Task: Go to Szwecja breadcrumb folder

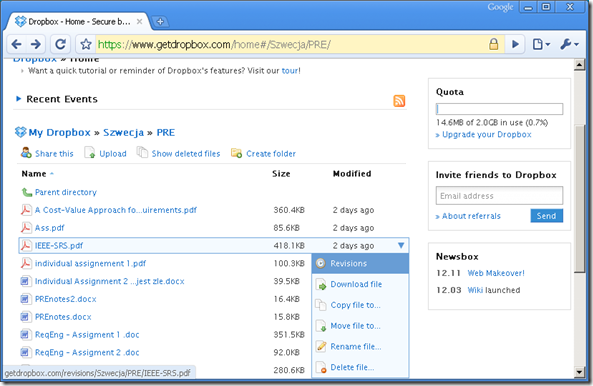Action: point(123,133)
